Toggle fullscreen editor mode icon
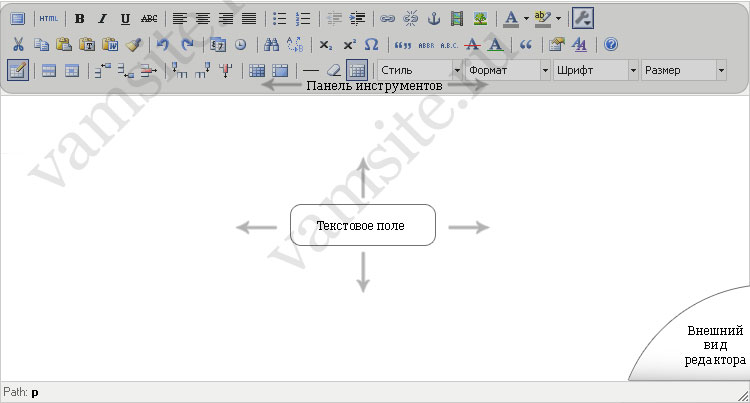Screen dimensions: 750x403 18,19
